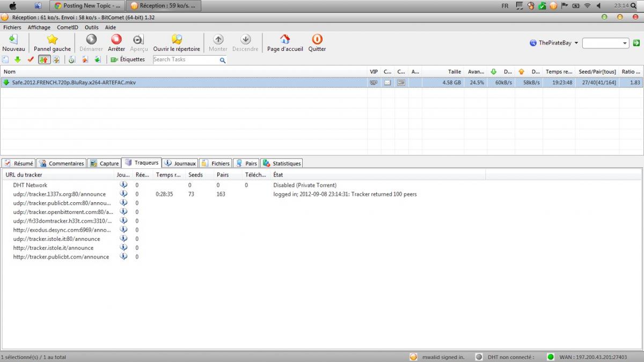
Task: Open the FR language input menu
Action: pyautogui.click(x=504, y=6)
